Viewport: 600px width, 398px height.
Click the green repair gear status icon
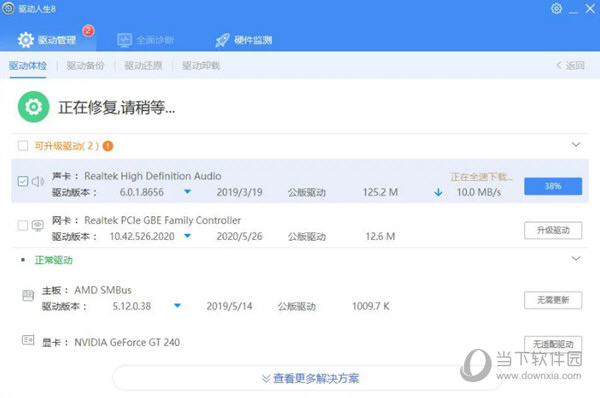[34, 107]
